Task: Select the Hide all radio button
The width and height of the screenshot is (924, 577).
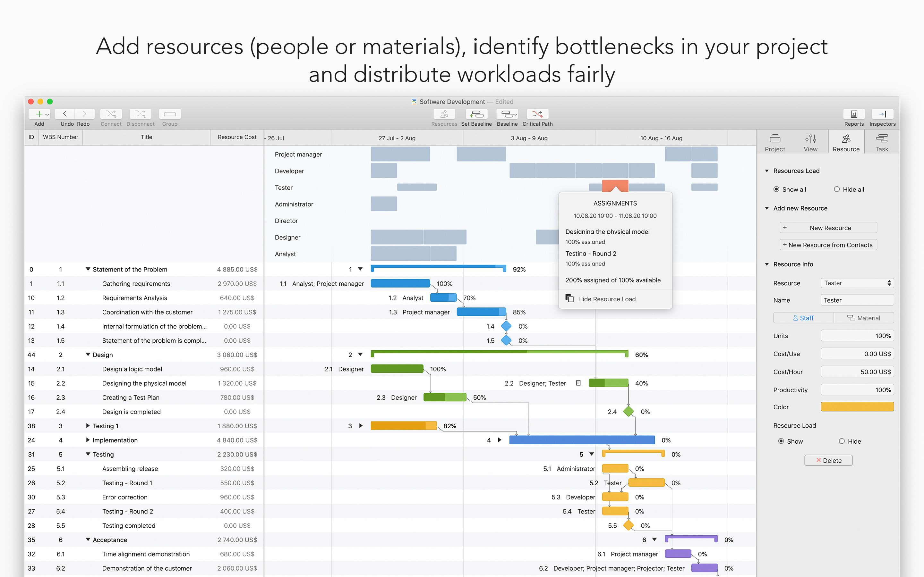Action: tap(836, 189)
